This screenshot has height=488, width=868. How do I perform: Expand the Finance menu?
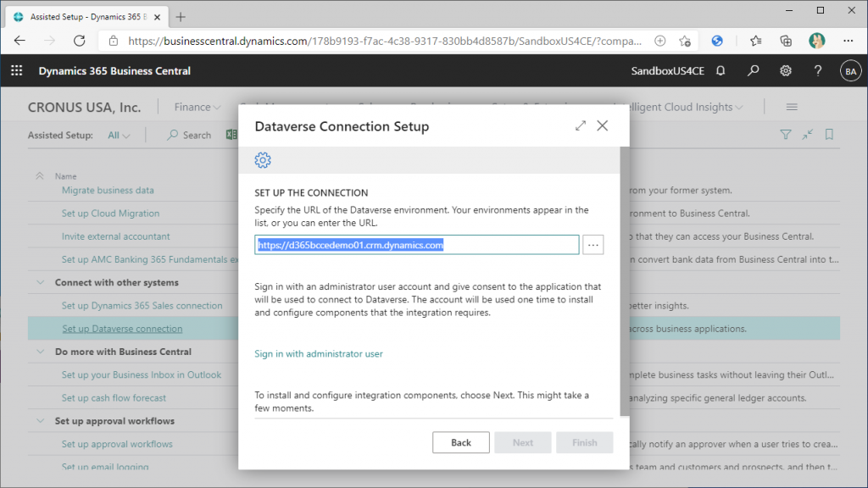click(x=197, y=107)
